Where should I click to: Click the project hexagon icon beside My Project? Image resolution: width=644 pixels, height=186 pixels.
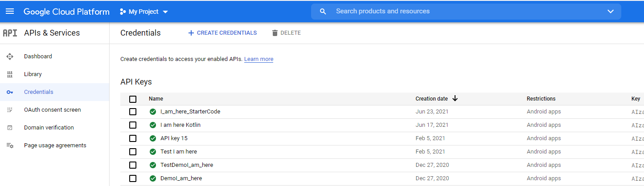(x=123, y=12)
